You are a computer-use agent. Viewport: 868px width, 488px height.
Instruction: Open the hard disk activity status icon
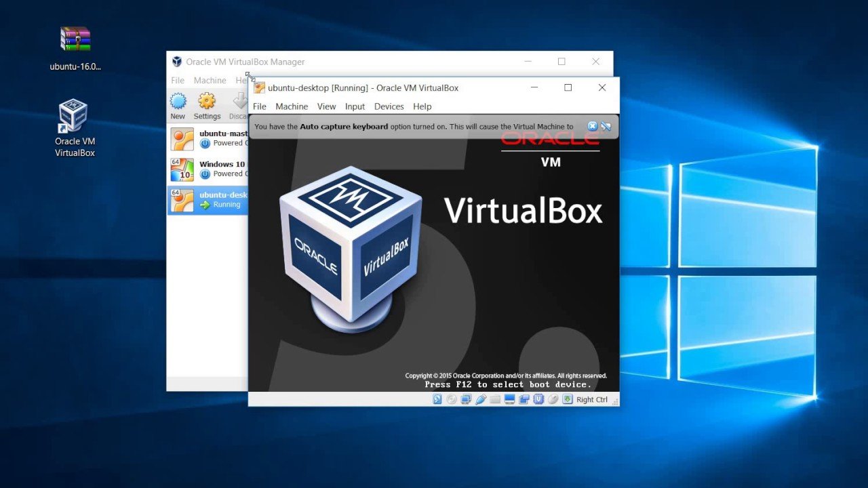coord(435,399)
